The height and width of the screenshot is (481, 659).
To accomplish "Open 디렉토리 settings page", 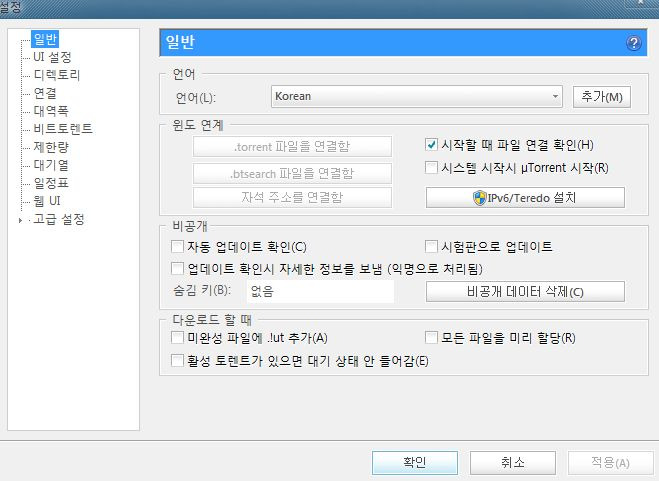I will (57, 75).
